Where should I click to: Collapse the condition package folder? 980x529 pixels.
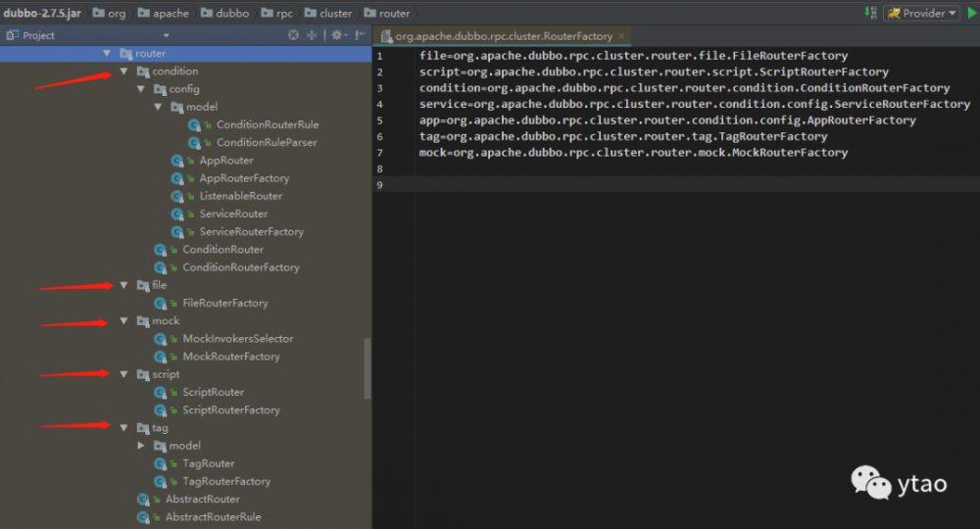pyautogui.click(x=124, y=72)
